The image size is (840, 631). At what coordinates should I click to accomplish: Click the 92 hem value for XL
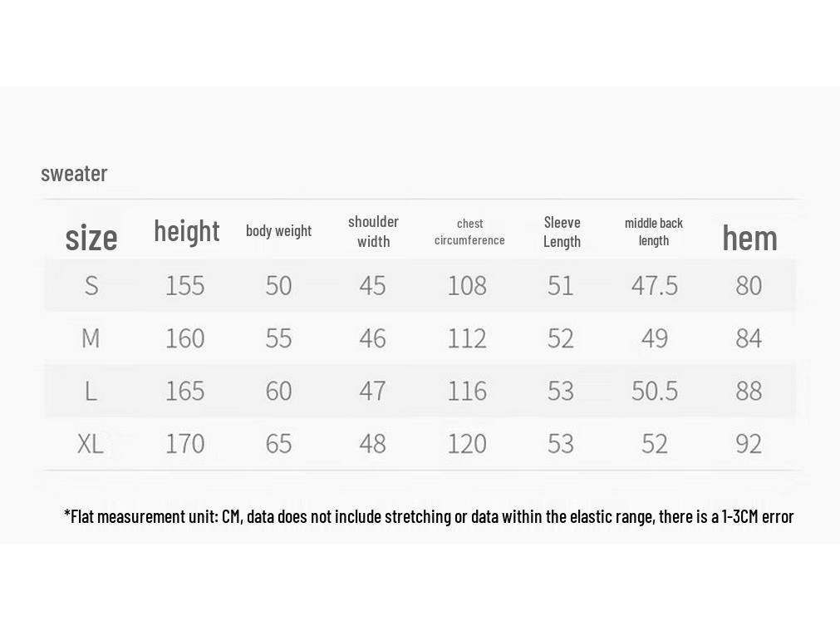[749, 444]
